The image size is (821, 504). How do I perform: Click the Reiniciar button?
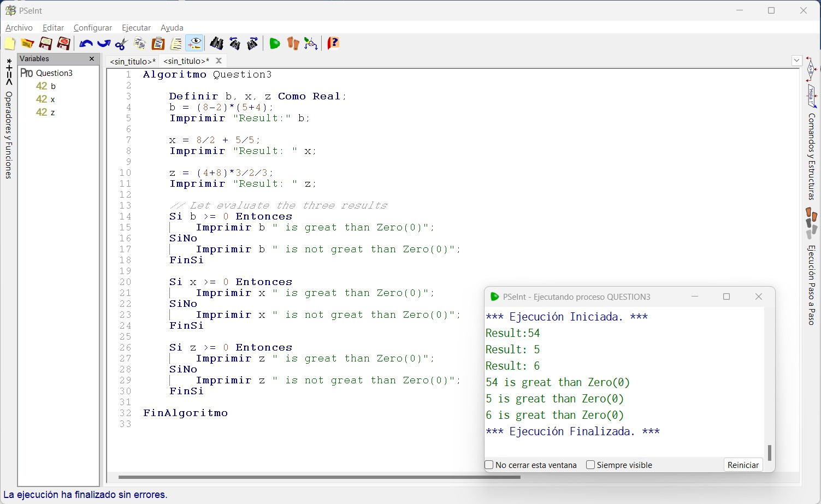tap(743, 465)
